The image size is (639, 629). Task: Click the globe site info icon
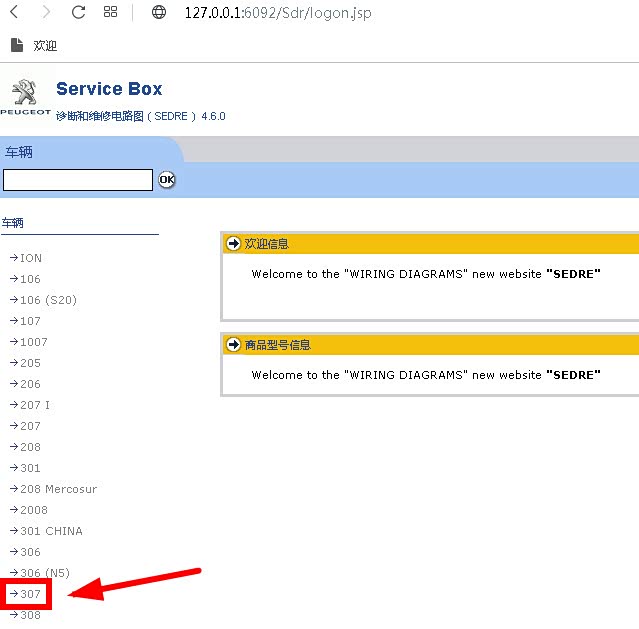(159, 12)
